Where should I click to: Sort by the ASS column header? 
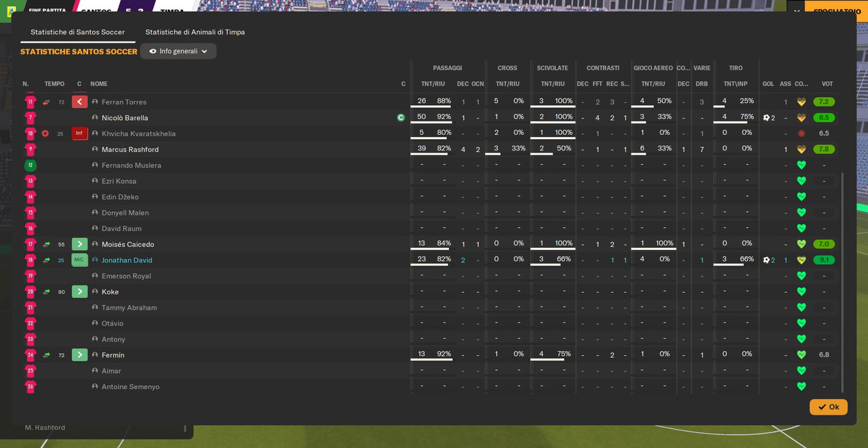[785, 84]
